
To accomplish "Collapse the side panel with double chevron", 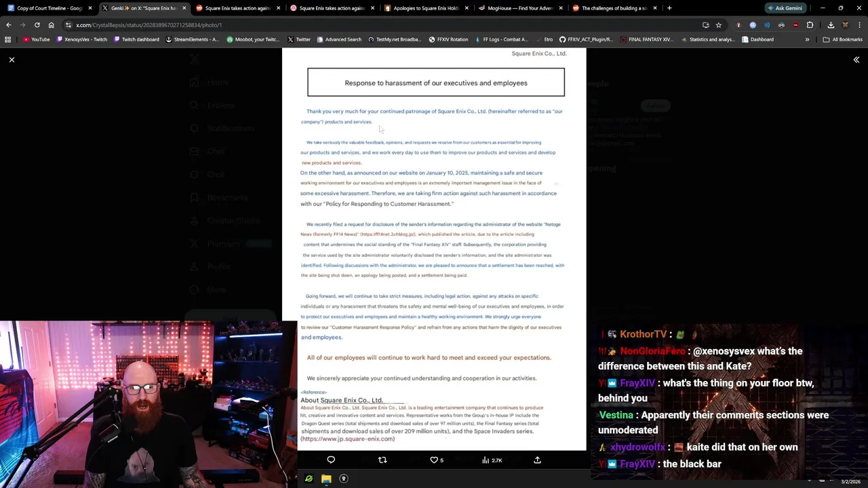I will [x=856, y=60].
